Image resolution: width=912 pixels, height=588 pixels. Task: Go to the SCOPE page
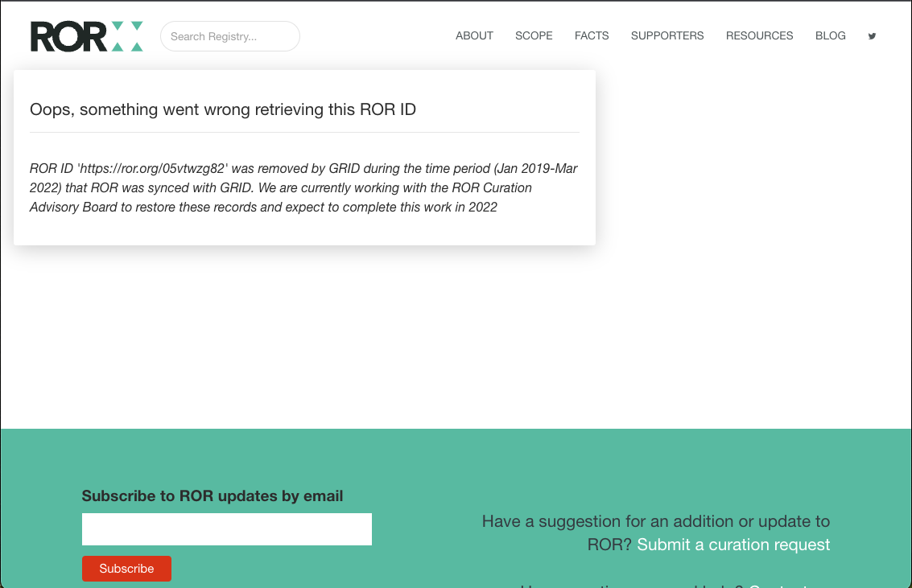click(534, 36)
